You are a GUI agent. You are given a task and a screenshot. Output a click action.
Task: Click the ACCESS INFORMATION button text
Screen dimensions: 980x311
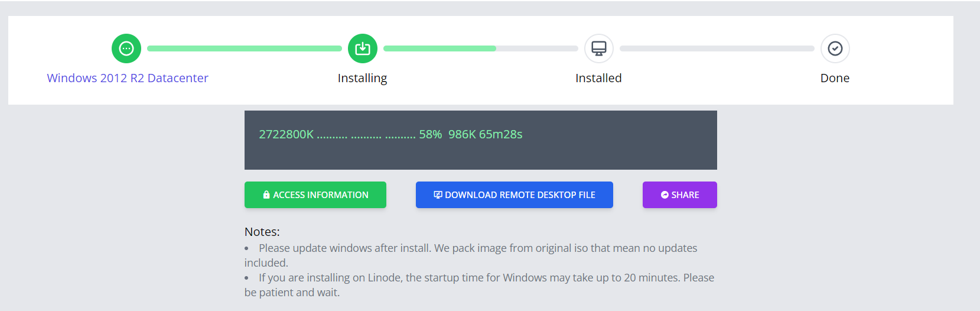pos(321,195)
